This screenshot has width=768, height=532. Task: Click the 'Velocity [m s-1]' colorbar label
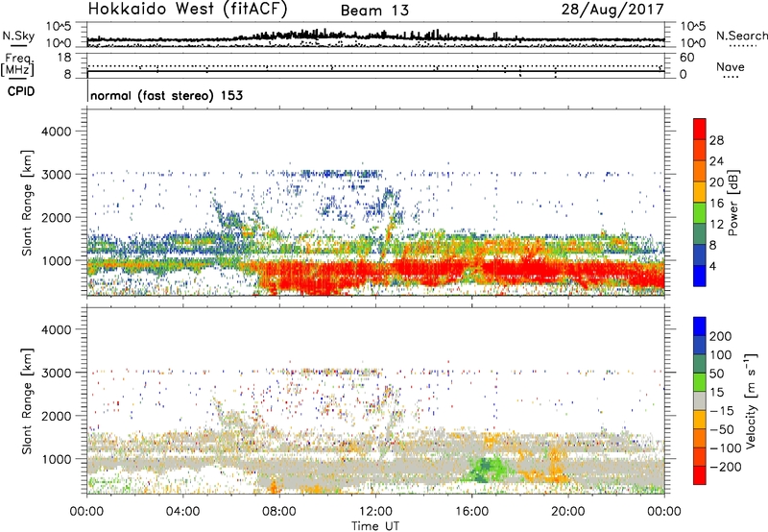click(x=751, y=400)
